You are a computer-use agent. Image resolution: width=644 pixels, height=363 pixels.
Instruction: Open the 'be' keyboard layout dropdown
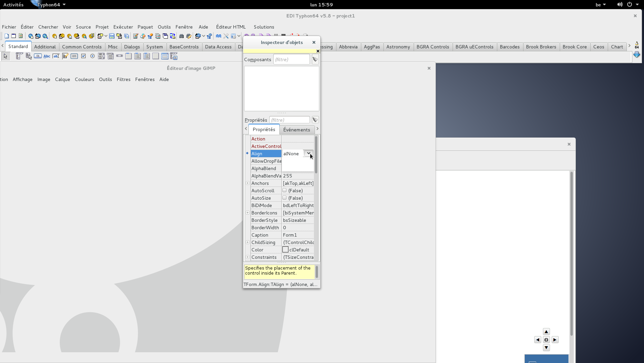(x=601, y=5)
